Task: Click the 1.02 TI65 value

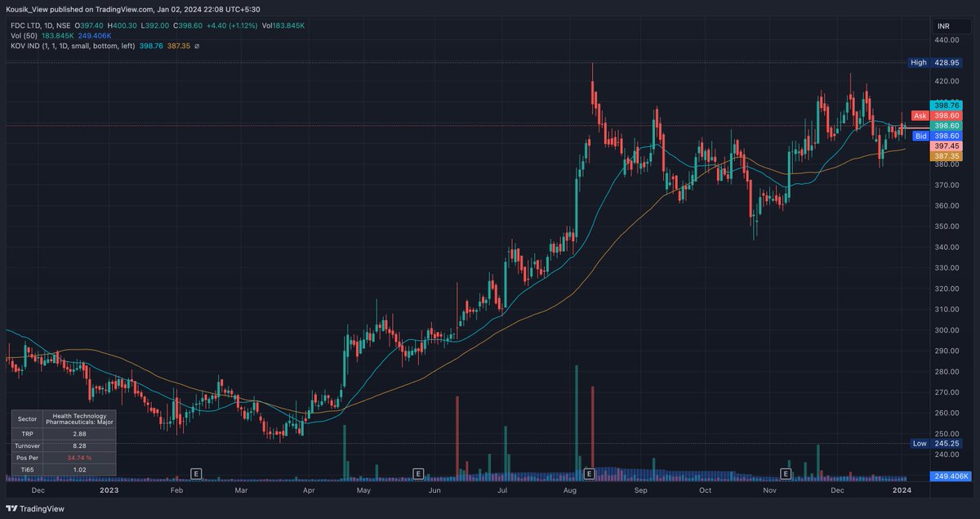Action: (x=78, y=470)
